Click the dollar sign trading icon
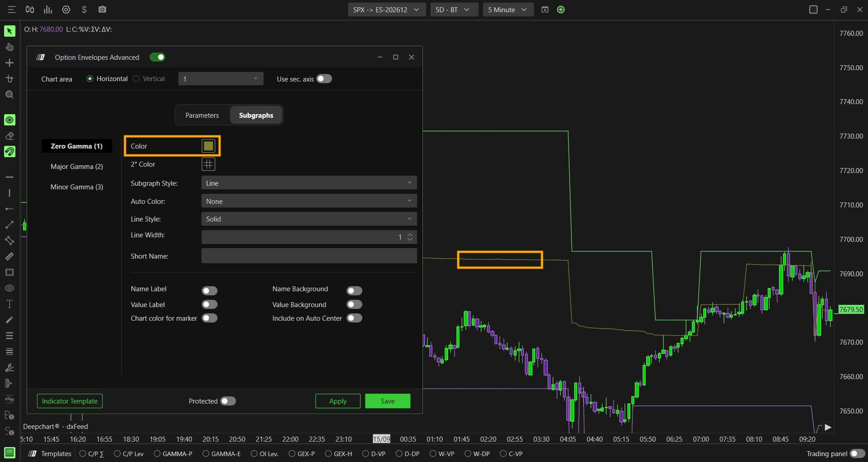Screen dimensions: 868x462 point(84,10)
